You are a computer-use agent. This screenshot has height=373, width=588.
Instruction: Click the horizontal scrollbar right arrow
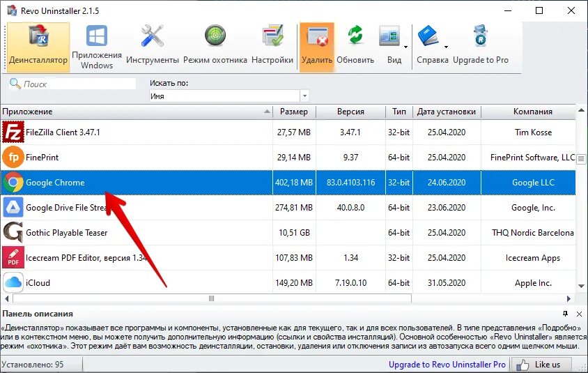click(x=569, y=298)
